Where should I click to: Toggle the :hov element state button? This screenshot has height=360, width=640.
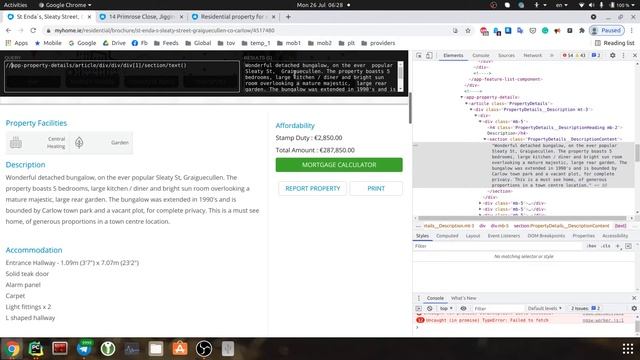point(591,246)
